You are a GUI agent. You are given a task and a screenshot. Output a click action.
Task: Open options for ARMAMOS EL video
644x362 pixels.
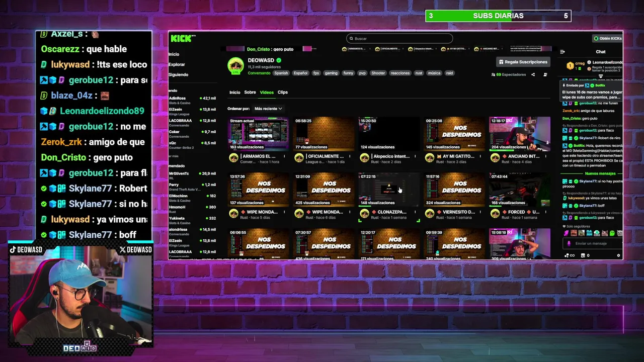(x=284, y=156)
